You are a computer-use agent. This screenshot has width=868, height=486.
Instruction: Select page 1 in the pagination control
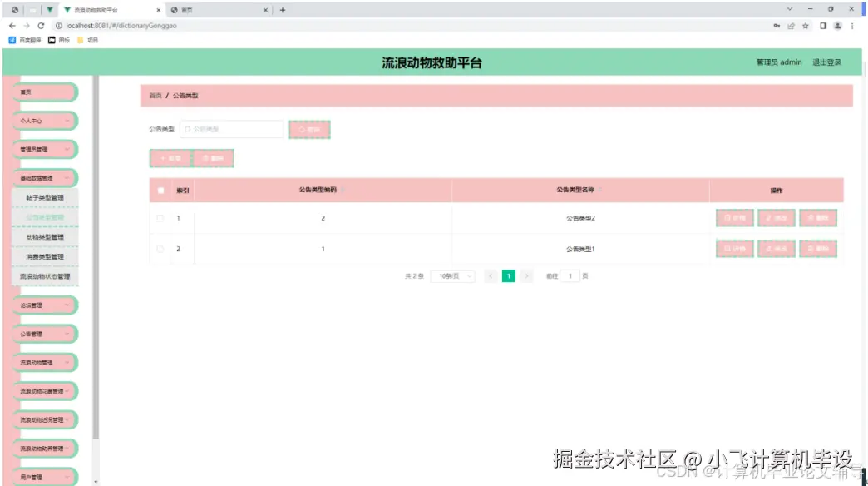click(509, 275)
